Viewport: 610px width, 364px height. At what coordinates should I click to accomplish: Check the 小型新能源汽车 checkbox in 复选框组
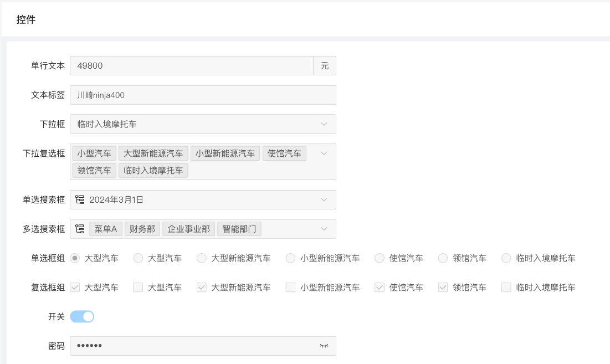290,288
